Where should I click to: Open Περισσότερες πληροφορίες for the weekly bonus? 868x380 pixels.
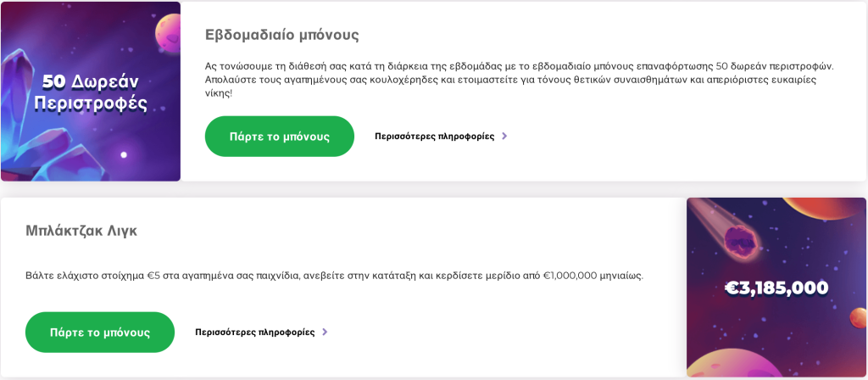[435, 137]
